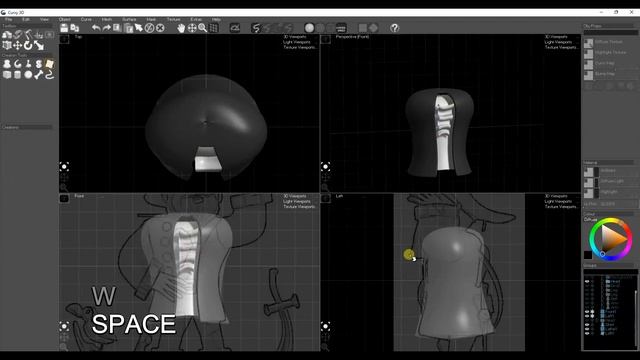Toggle the square box of Top viewport
640x360 pixels.
tap(64, 39)
